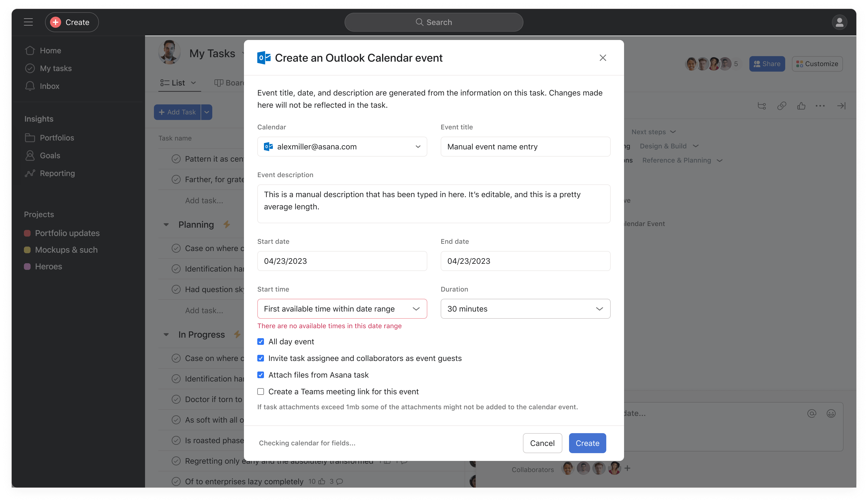Enable Create a Teams meeting link checkbox
This screenshot has width=868, height=502.
pos(260,391)
